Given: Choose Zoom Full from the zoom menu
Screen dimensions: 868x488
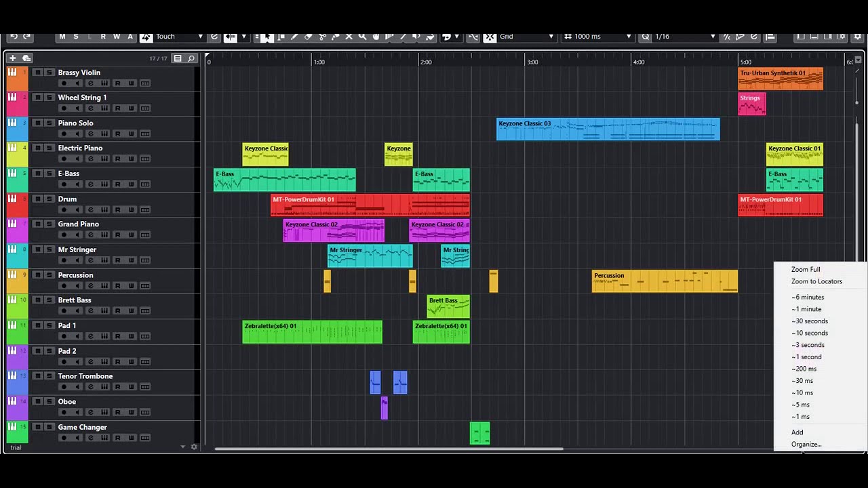Looking at the screenshot, I should pyautogui.click(x=806, y=270).
